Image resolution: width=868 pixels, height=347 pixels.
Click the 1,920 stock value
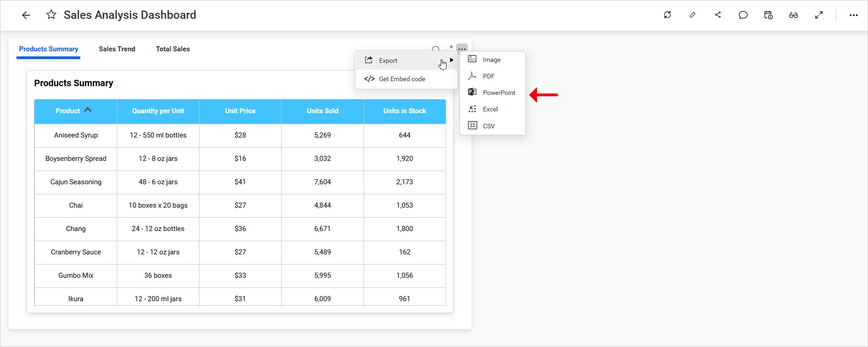(x=404, y=159)
